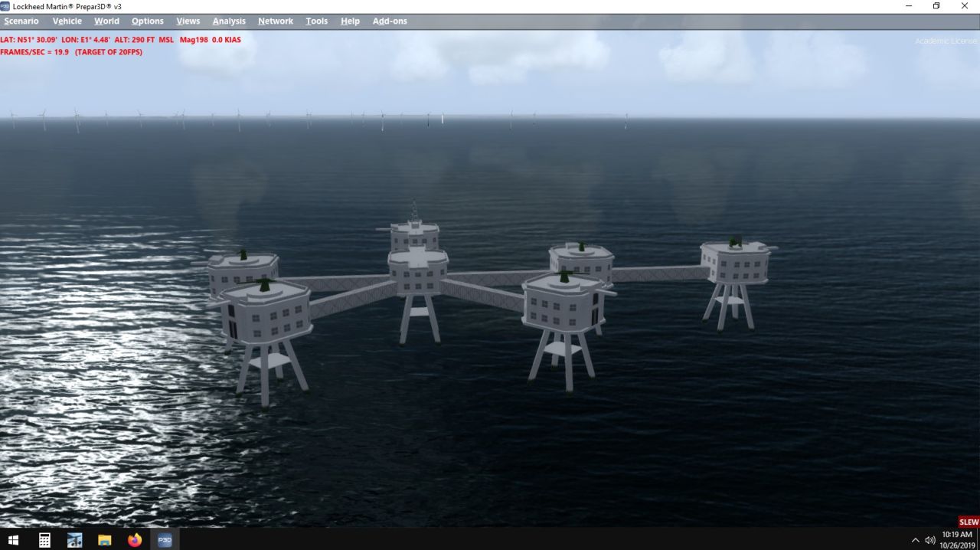Click the Views menu
The height and width of the screenshot is (550, 980).
pos(188,21)
